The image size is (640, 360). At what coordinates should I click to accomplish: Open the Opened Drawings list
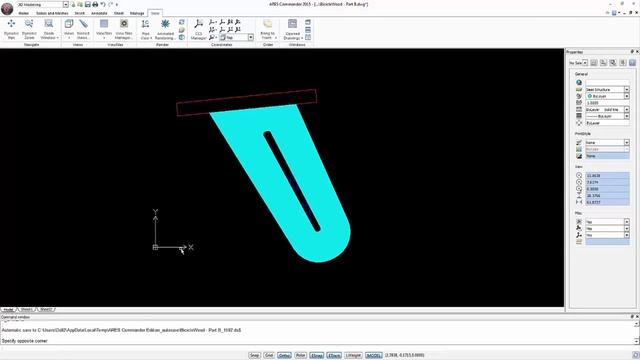point(293,29)
